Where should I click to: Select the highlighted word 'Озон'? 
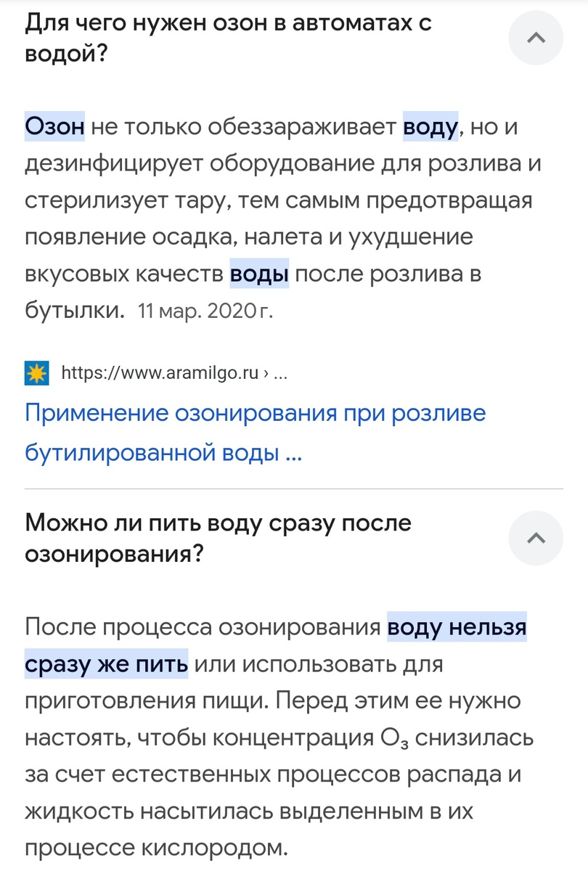coord(54,126)
